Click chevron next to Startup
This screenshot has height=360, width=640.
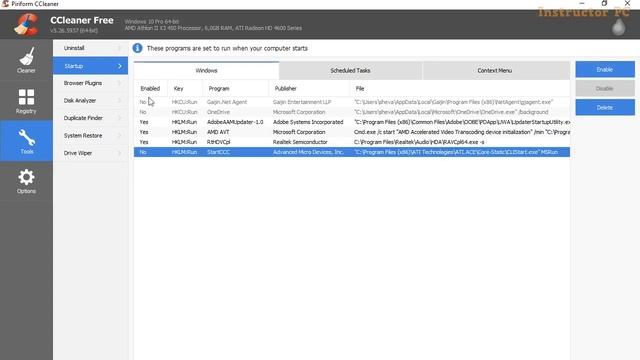120,66
